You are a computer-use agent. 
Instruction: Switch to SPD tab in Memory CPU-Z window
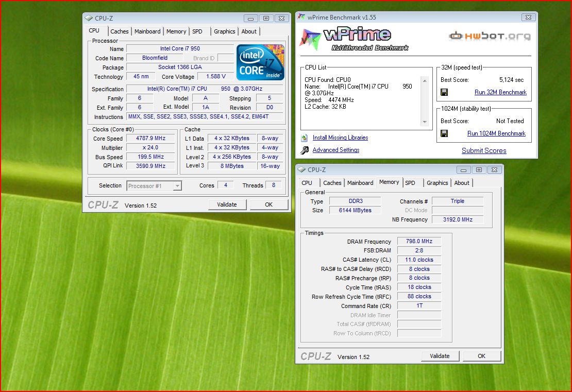[410, 183]
